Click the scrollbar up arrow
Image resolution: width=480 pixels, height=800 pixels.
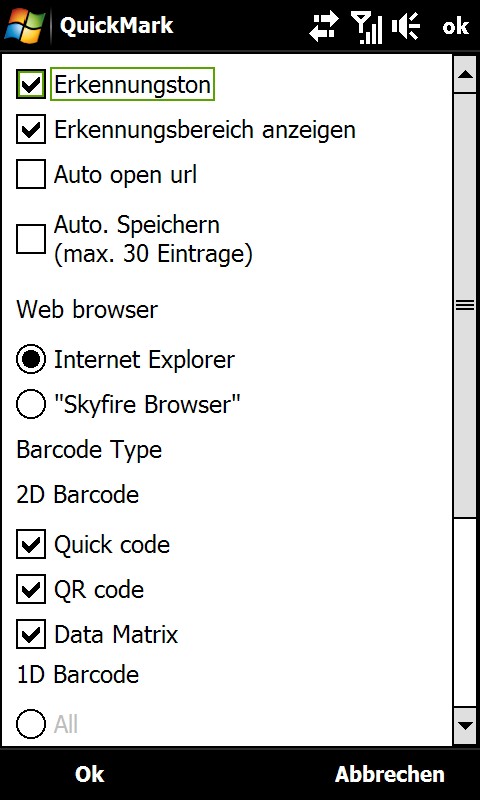(465, 74)
